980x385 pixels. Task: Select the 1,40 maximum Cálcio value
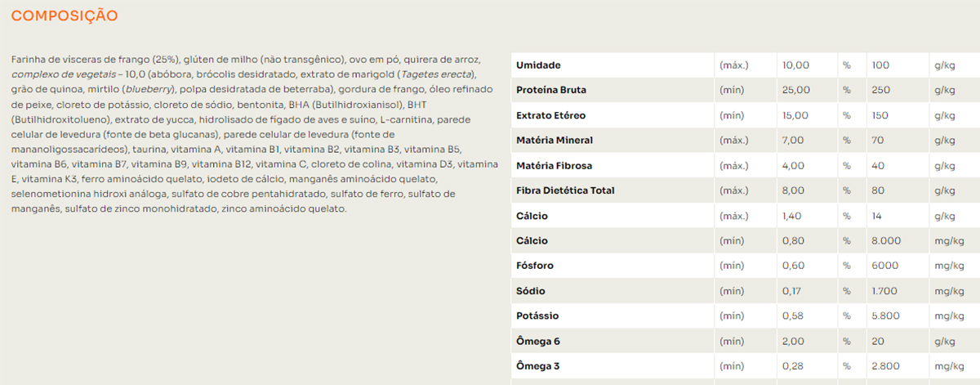coord(793,216)
